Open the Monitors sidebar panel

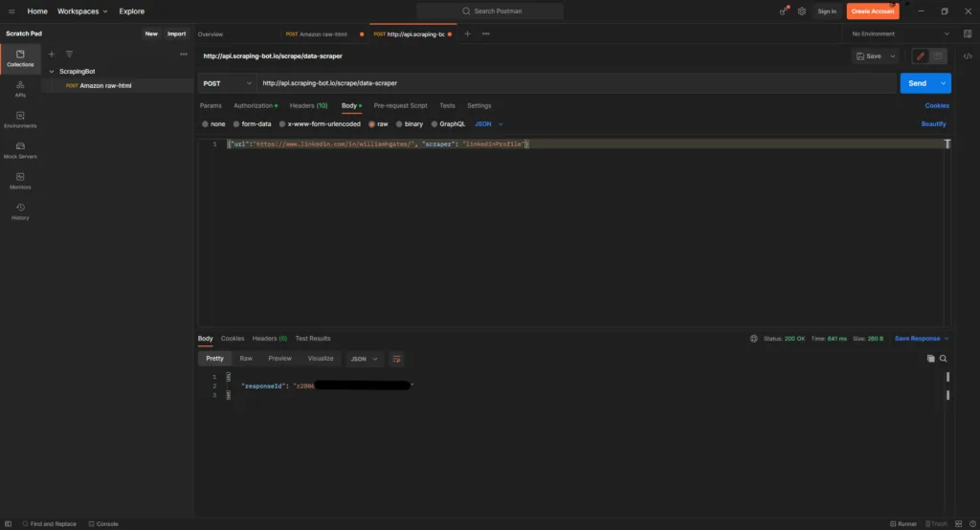point(20,181)
